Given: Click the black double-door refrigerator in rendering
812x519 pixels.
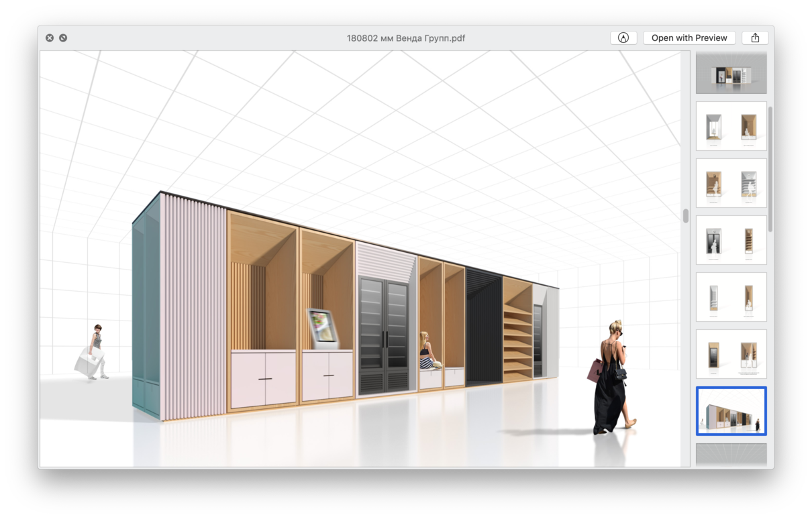Looking at the screenshot, I should (384, 335).
